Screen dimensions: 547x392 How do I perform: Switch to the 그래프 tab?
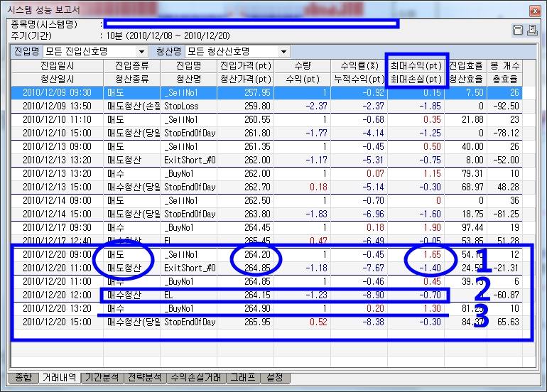point(242,378)
